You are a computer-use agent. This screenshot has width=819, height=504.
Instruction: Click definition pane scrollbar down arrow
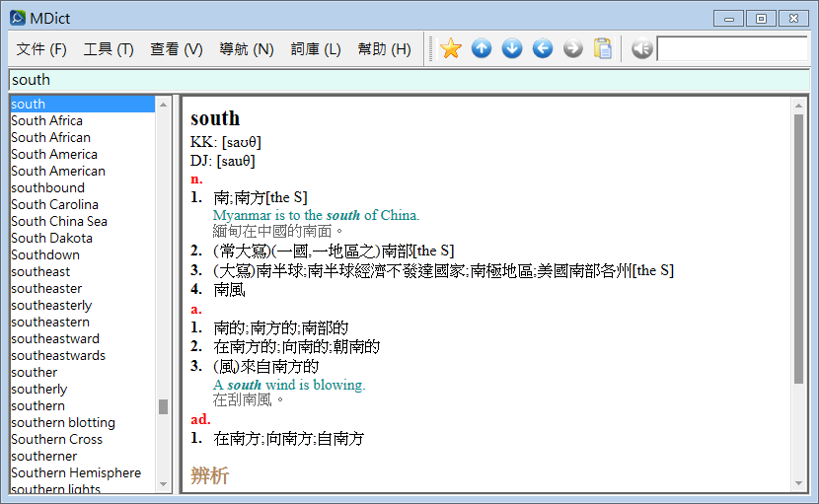pyautogui.click(x=798, y=483)
